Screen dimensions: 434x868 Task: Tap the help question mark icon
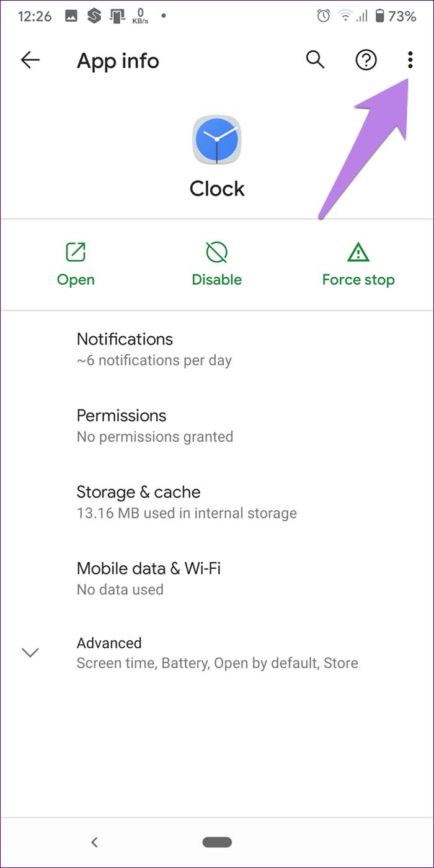366,60
